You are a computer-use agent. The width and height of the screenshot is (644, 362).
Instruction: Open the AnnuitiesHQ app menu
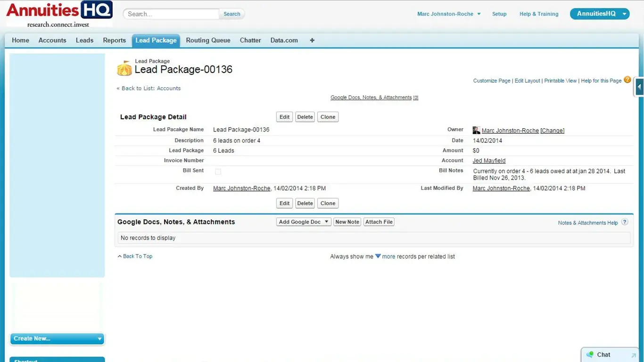[x=599, y=14]
